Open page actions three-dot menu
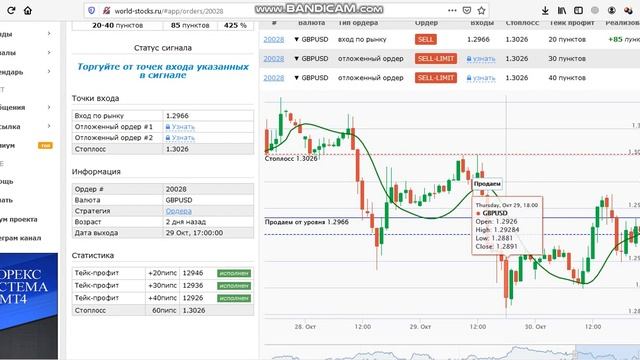Viewport: 640px width, 360px height. point(452,11)
